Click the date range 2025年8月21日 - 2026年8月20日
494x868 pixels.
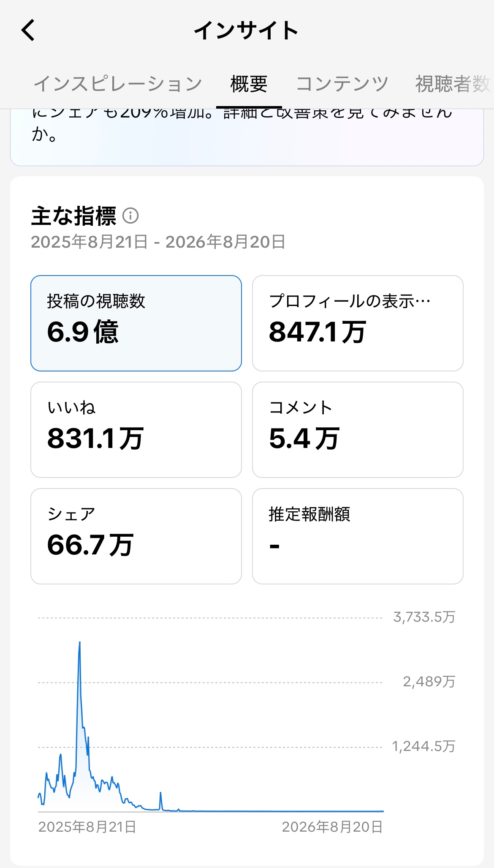coord(158,242)
